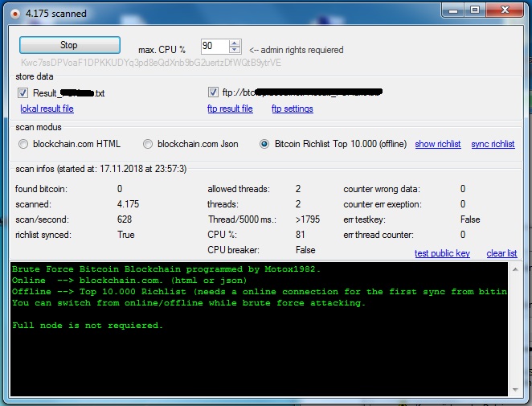Click the scan/second value 628

tap(125, 219)
